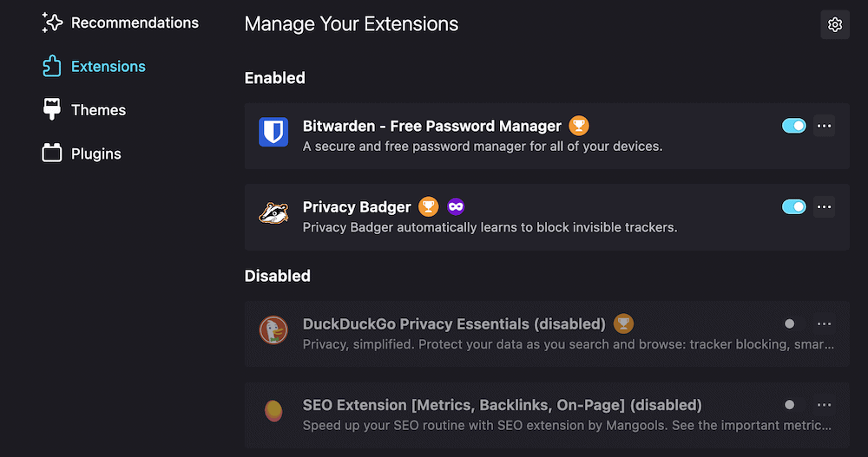
Task: Click Privacy Badger's purple private browsing badge
Action: (456, 206)
